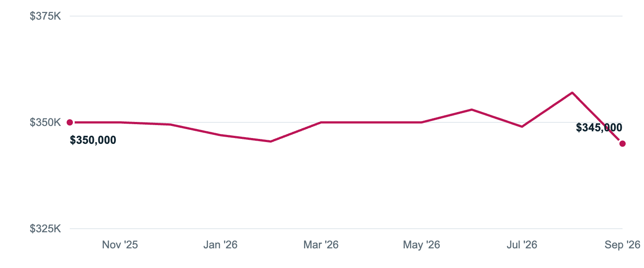Screen dimensions: 644x268
Task: Select the Sep '26 x-axis label
Action: point(622,245)
